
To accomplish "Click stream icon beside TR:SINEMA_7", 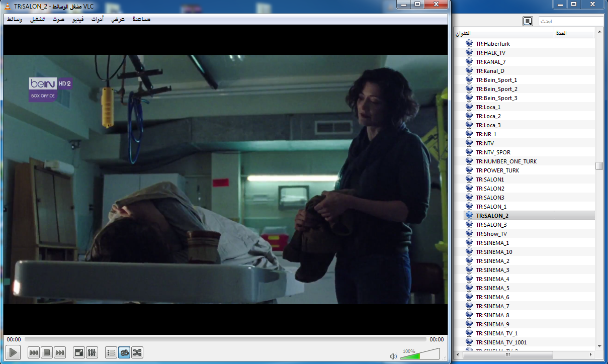I will 469,306.
